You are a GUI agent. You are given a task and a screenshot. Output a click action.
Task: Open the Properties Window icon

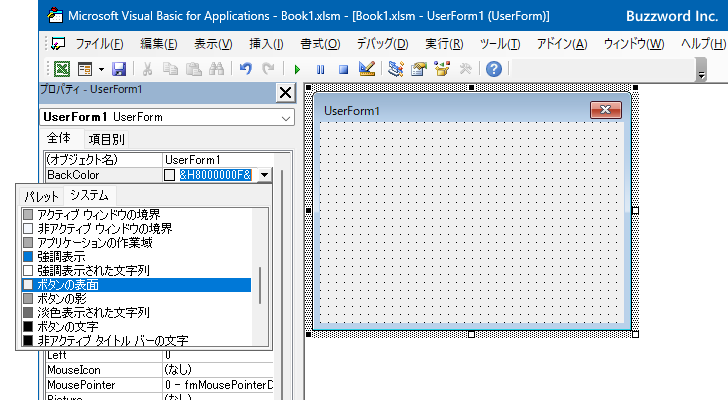[419, 69]
